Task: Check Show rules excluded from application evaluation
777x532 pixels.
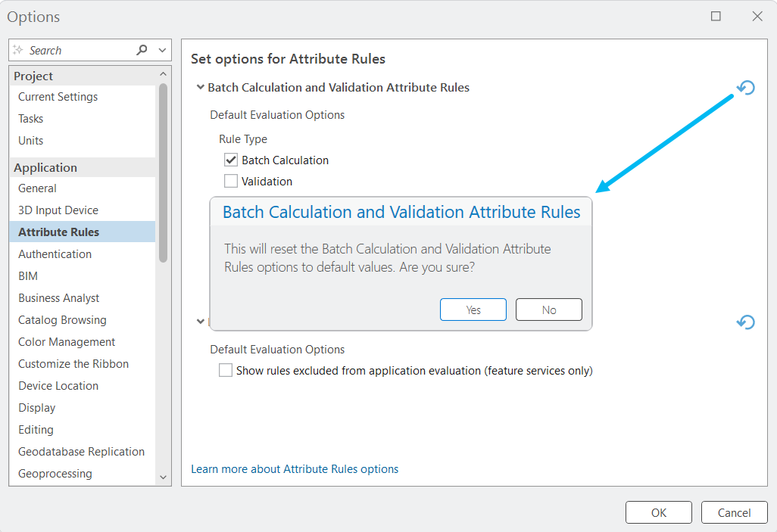Action: point(224,370)
